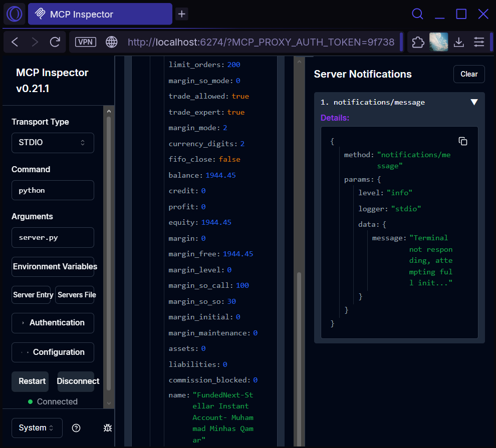Open a new browser tab
The image size is (496, 448).
tap(181, 14)
